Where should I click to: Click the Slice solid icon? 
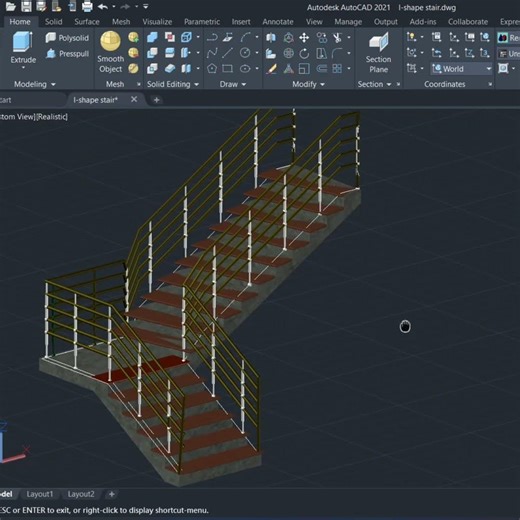click(170, 53)
